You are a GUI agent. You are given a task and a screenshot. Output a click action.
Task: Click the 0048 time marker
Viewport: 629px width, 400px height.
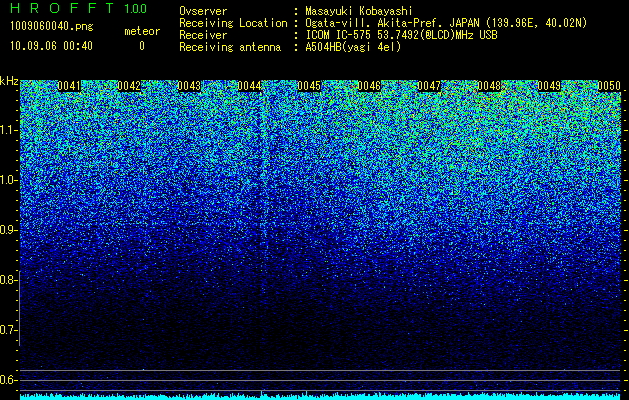tap(489, 86)
